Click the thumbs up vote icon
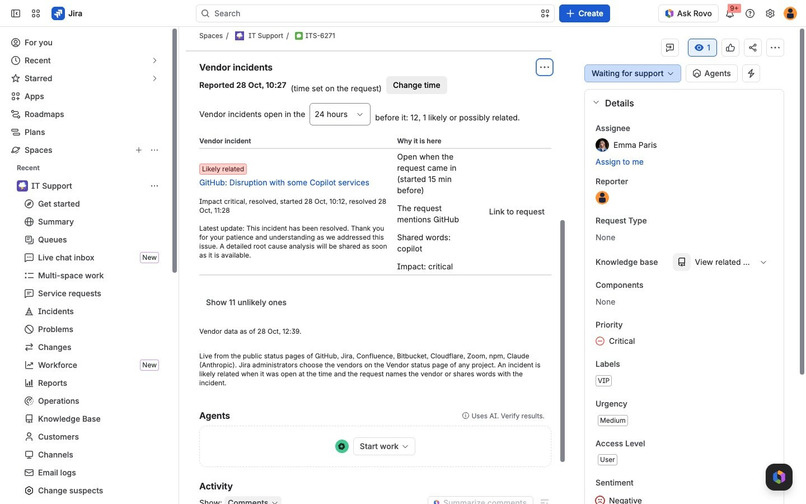 [x=730, y=48]
